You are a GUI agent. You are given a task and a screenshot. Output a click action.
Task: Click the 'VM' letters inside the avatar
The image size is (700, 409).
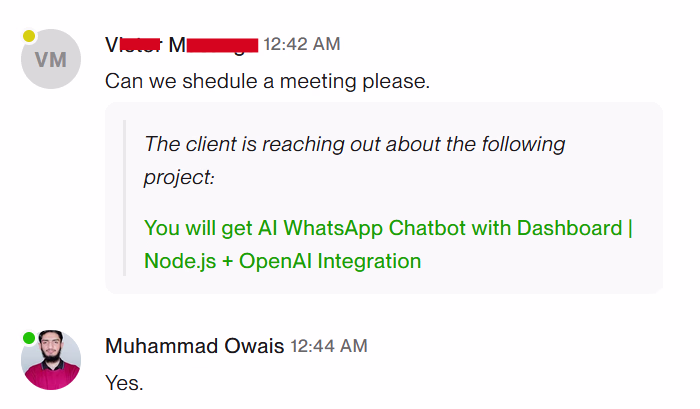point(50,60)
